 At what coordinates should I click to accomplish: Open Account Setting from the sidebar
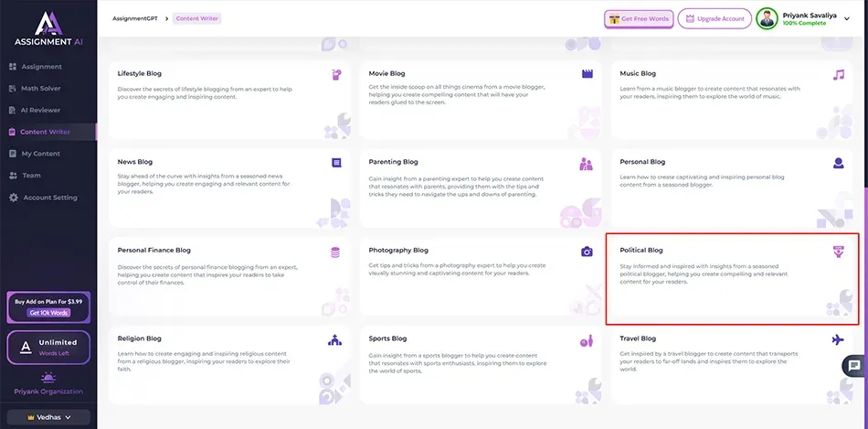tap(49, 198)
